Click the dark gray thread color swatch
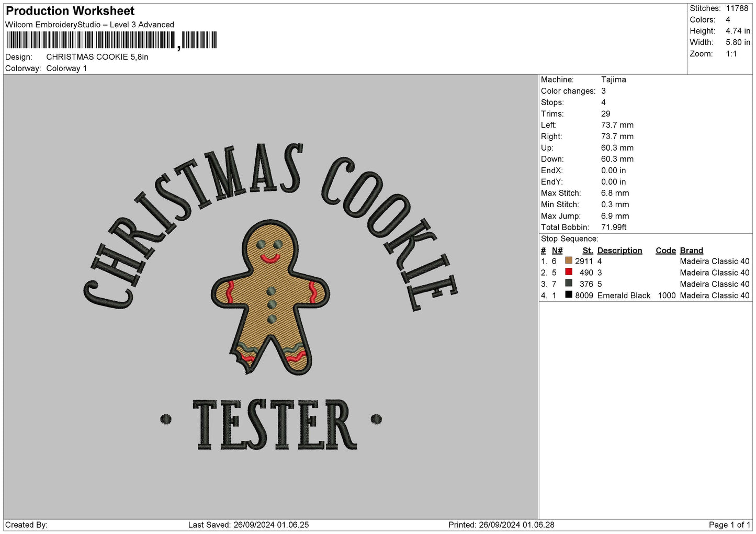 569,283
